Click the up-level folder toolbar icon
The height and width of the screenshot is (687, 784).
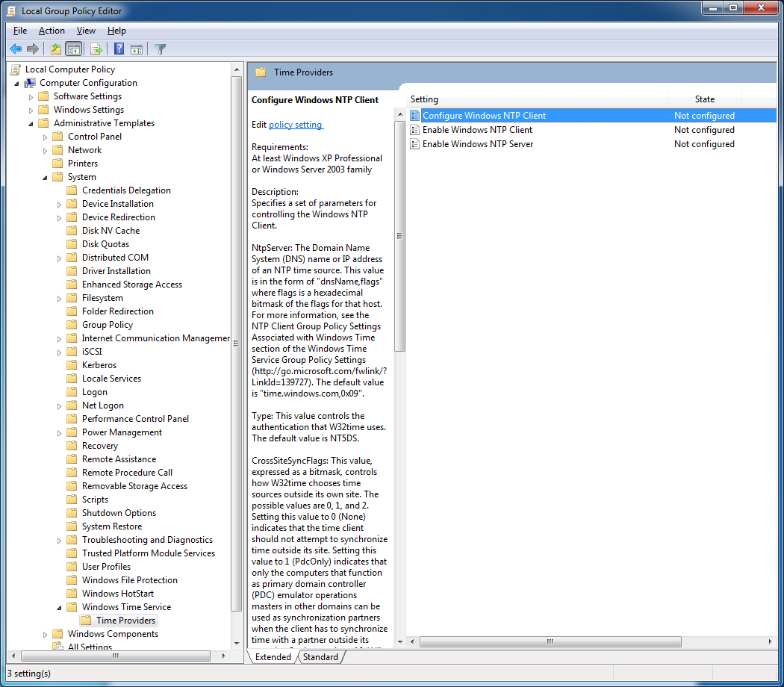(55, 49)
